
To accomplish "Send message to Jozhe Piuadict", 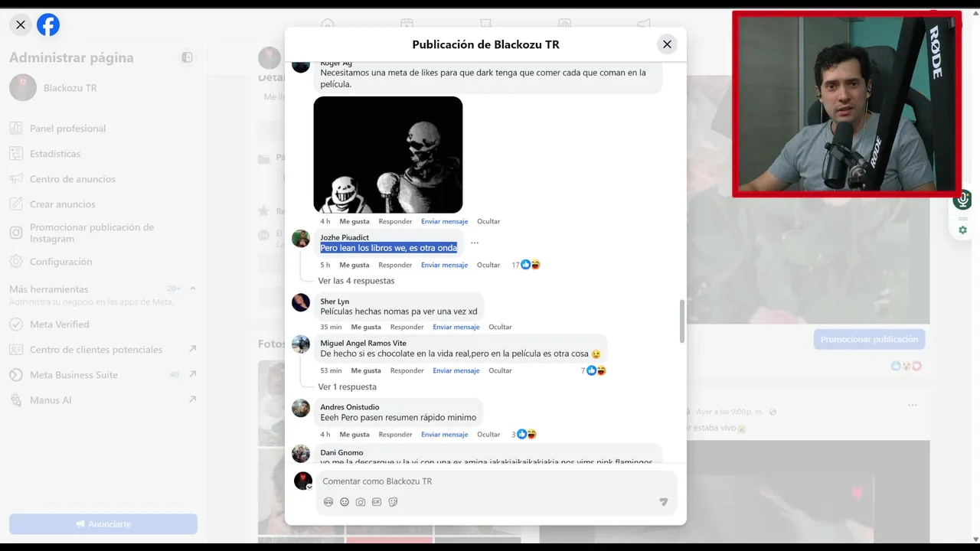I will tap(444, 265).
